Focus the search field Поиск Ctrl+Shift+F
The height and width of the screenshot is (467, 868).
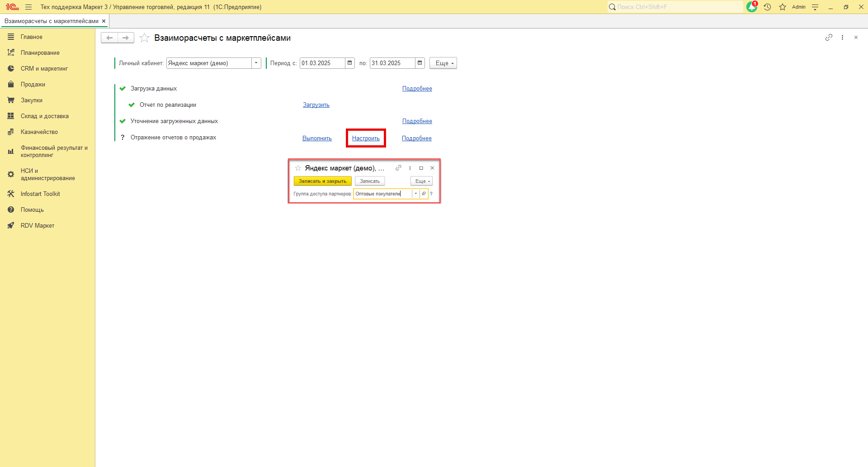pyautogui.click(x=675, y=7)
